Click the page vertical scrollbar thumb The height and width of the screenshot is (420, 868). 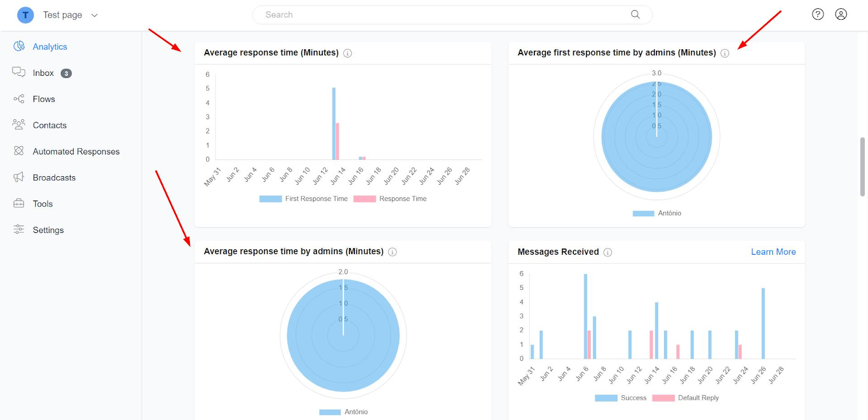862,166
